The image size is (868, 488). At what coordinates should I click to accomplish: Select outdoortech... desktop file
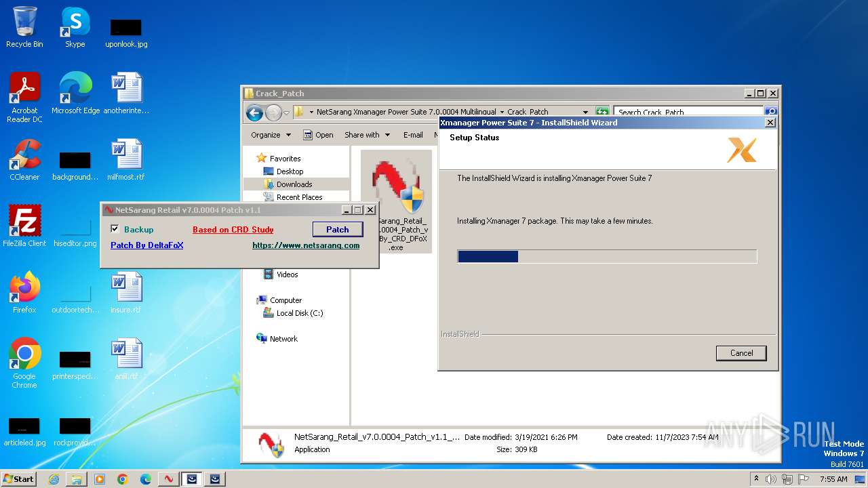coord(75,298)
